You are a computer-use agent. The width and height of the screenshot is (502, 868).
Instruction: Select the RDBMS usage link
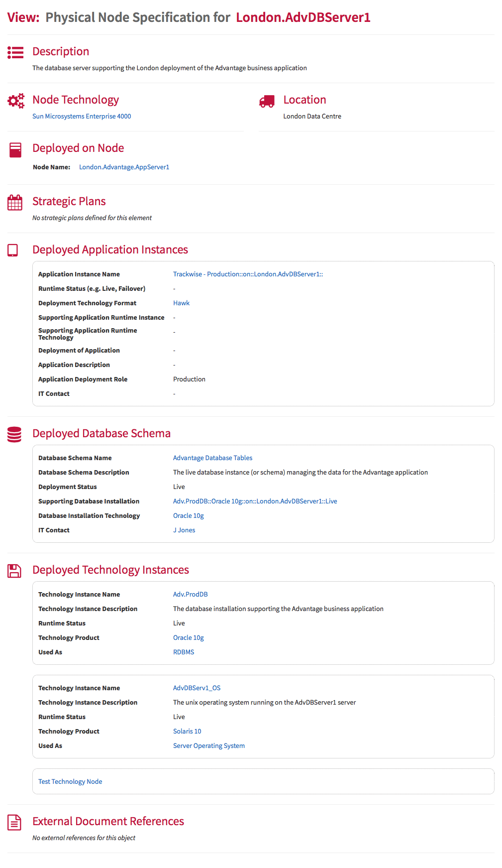184,652
